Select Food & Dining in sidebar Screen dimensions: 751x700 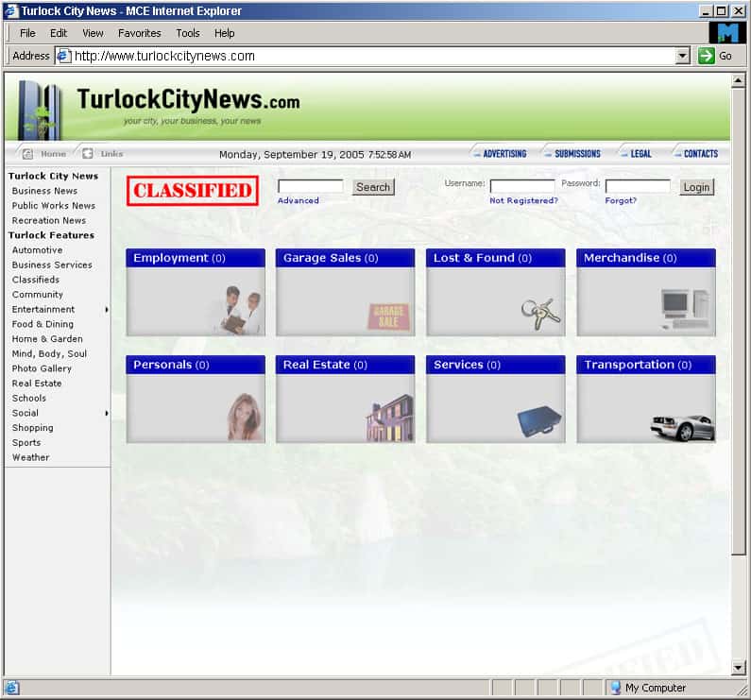43,324
